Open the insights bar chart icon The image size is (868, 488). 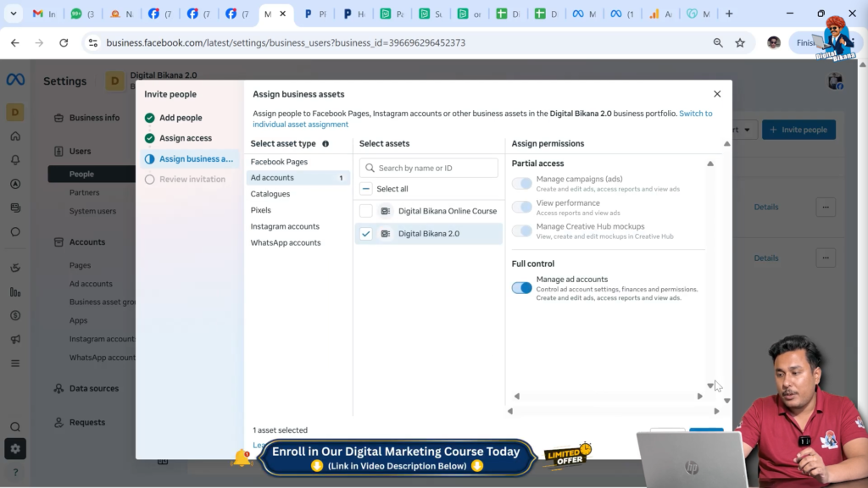click(x=15, y=292)
